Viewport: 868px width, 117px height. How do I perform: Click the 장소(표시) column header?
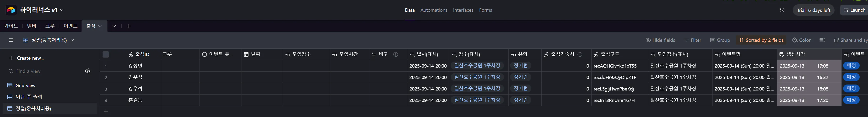479,54
